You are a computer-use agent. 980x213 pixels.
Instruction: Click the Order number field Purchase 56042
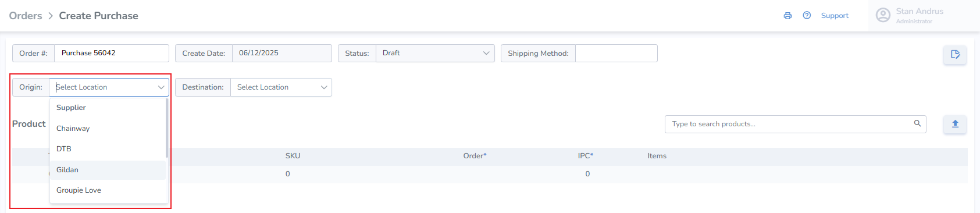(112, 53)
